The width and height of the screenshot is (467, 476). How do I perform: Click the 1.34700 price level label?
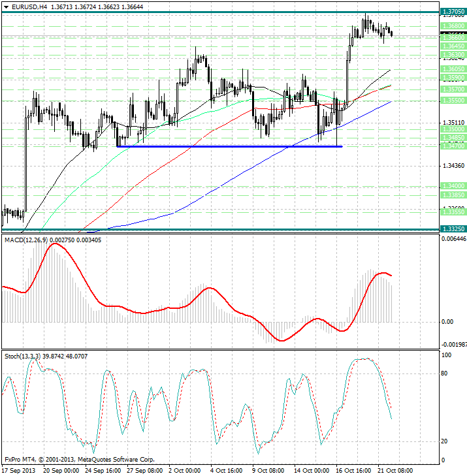[453, 146]
